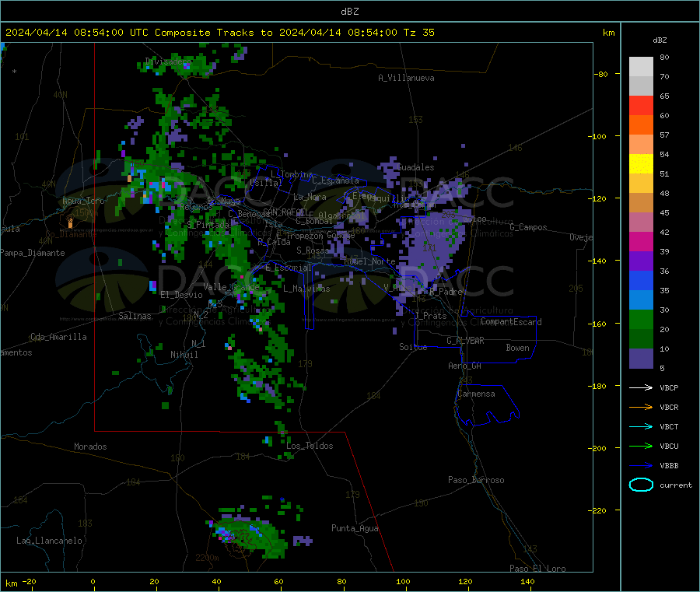This screenshot has width=700, height=592.
Task: Click the cyan VBCT arrow legend icon
Action: tap(641, 427)
